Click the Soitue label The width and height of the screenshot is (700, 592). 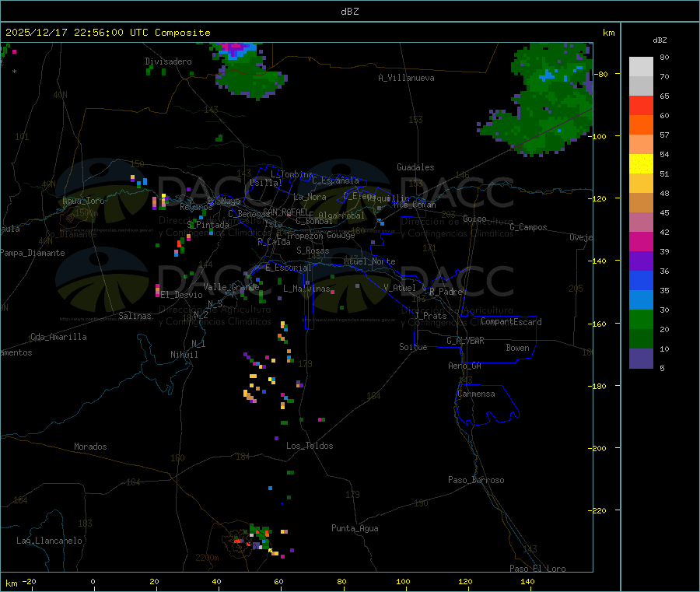[413, 347]
